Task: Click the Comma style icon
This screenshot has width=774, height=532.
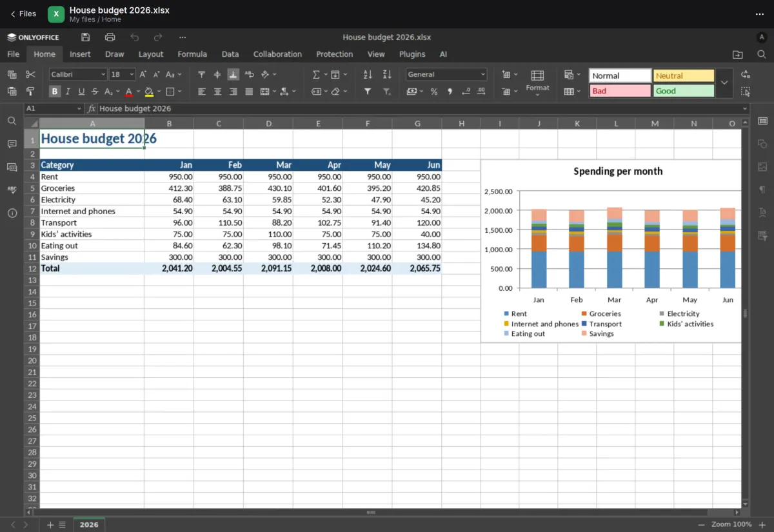Action: [450, 92]
